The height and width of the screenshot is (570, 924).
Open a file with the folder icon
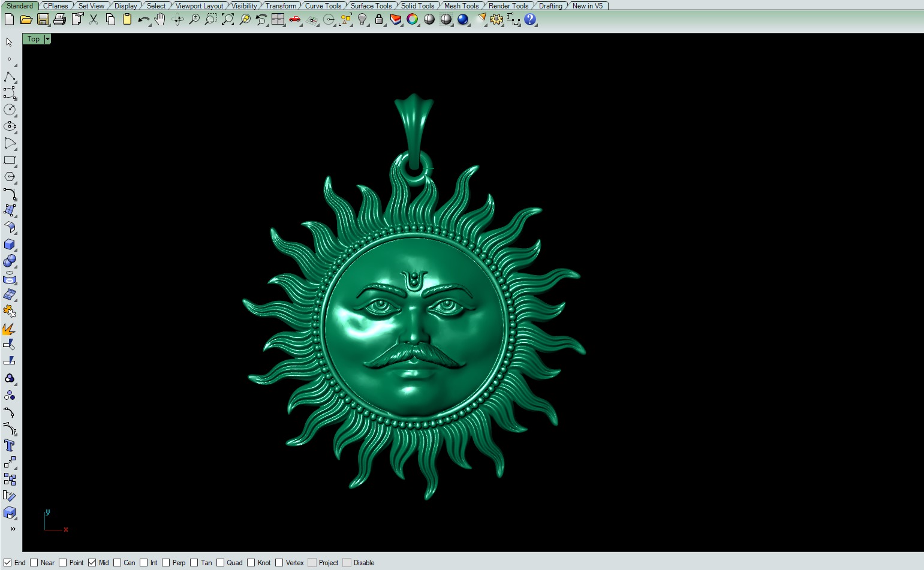click(26, 19)
